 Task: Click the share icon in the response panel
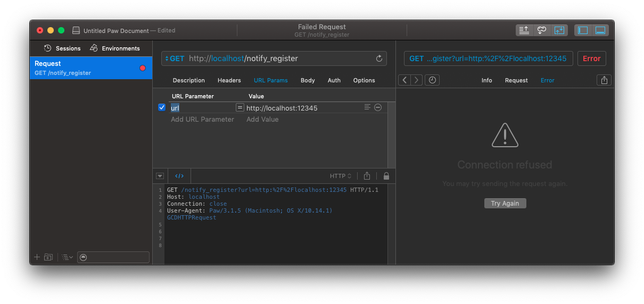pyautogui.click(x=604, y=80)
